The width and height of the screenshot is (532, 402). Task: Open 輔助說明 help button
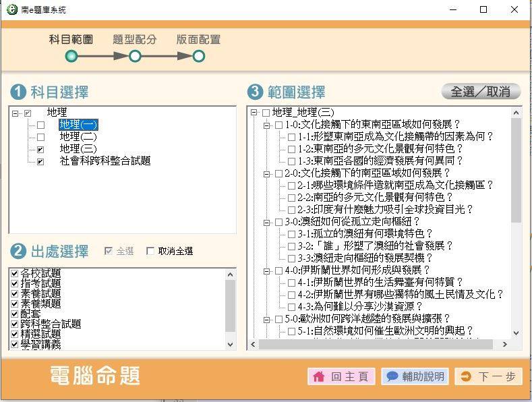point(415,376)
